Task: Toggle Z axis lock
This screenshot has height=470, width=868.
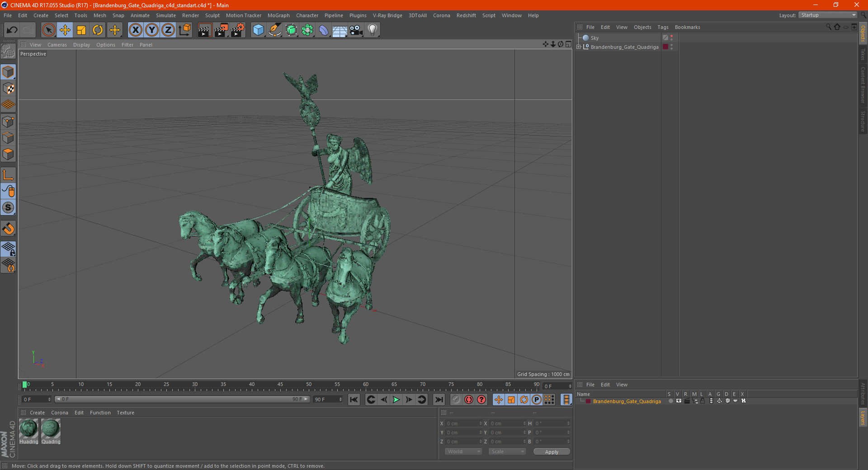Action: coord(168,30)
